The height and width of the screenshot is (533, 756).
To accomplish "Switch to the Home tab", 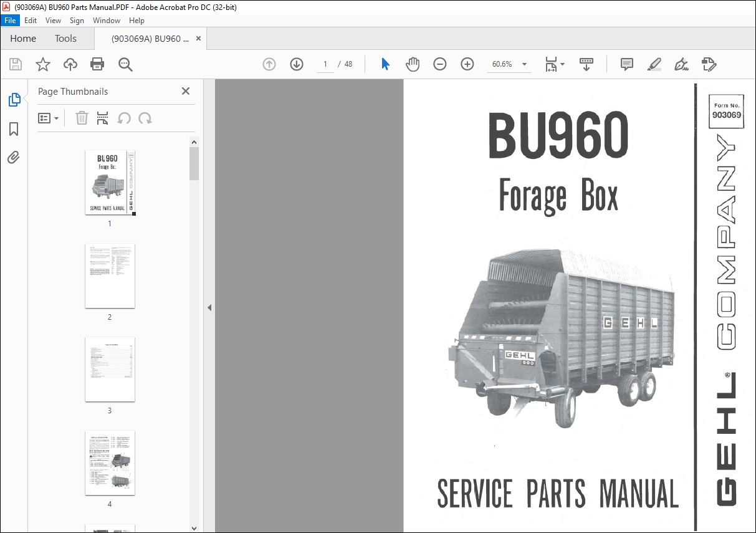I will [x=23, y=39].
